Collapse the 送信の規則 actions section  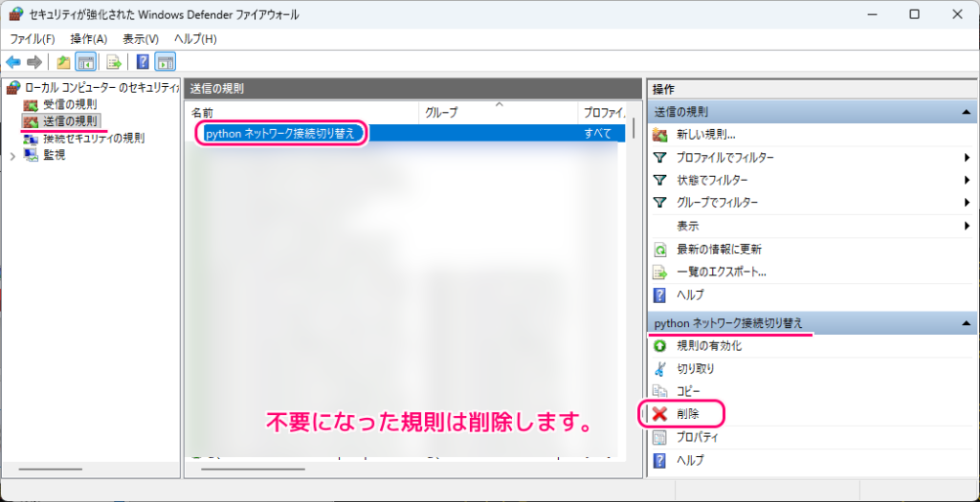(966, 113)
